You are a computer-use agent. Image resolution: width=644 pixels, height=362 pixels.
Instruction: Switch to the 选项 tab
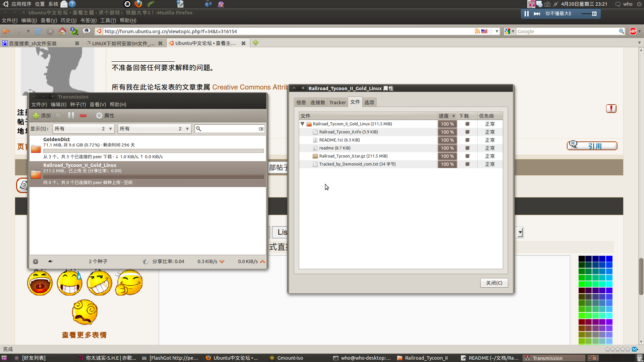click(369, 103)
